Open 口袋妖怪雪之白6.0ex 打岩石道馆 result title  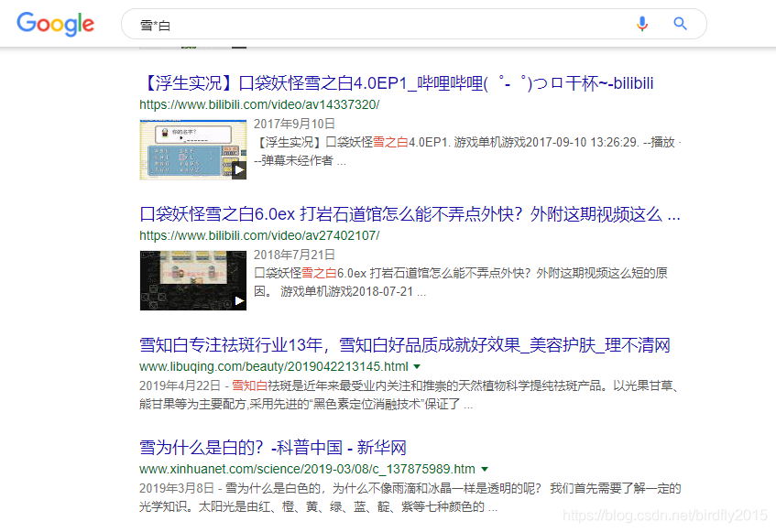[x=410, y=214]
